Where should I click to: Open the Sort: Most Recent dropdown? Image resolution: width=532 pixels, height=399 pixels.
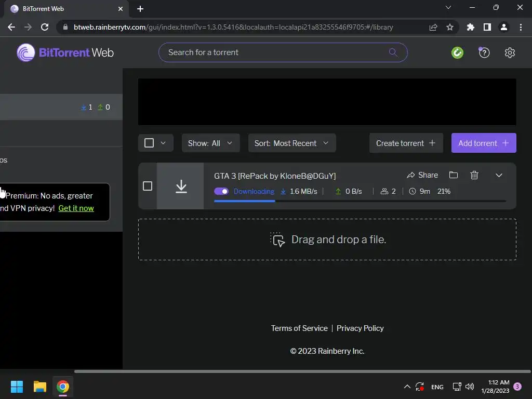(292, 143)
